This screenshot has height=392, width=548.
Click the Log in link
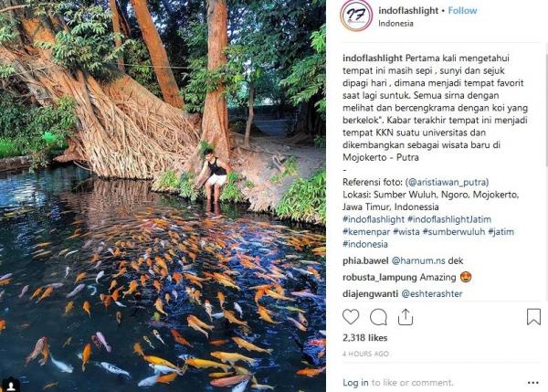coord(356,382)
